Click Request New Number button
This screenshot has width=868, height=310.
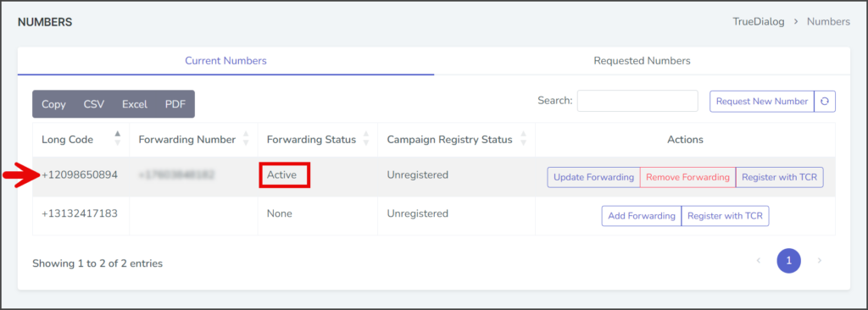(762, 102)
